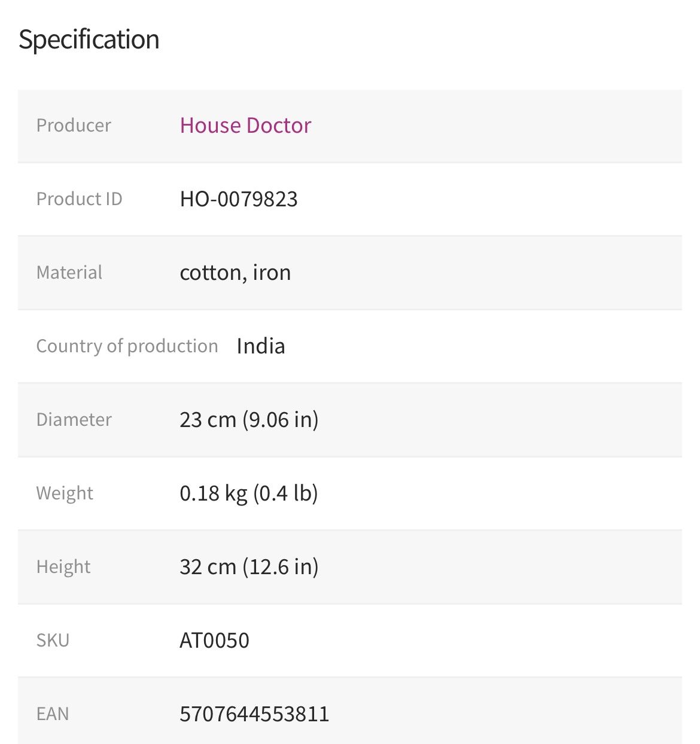Select the material value cotton, iron
This screenshot has width=700, height=744.
click(x=235, y=273)
